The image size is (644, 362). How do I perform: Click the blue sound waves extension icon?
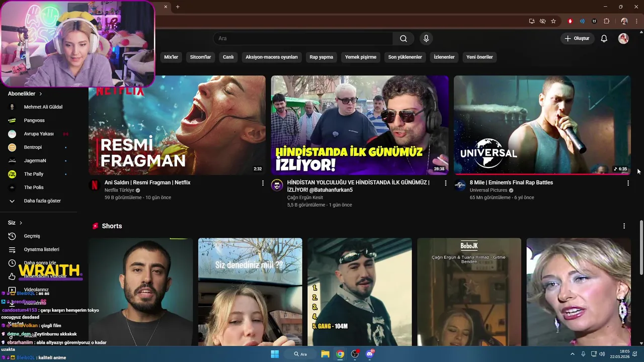(582, 21)
